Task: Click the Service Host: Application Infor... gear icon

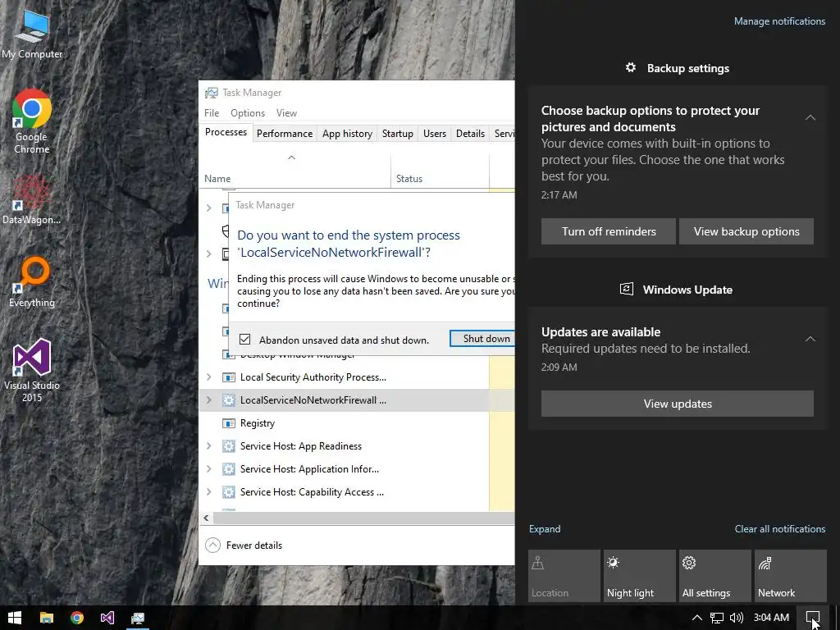Action: [x=229, y=468]
